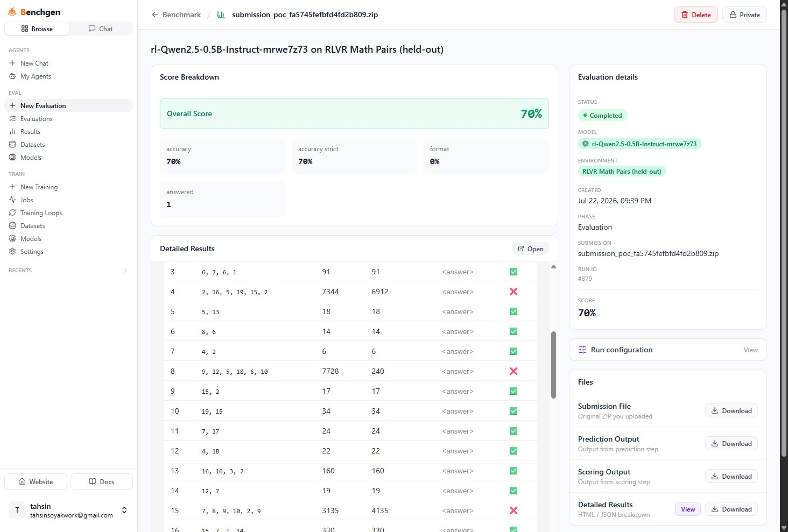
Task: Open New Chat in the sidebar
Action: tap(68, 63)
